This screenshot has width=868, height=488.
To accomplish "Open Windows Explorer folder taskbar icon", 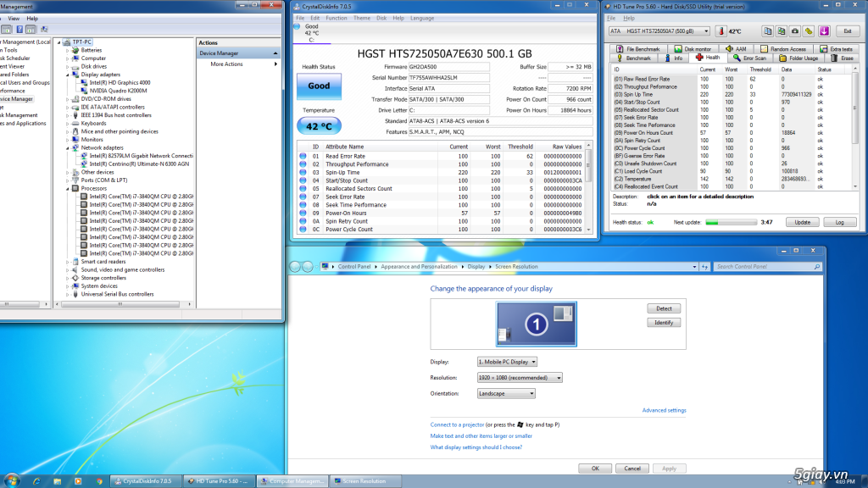I will click(x=57, y=481).
